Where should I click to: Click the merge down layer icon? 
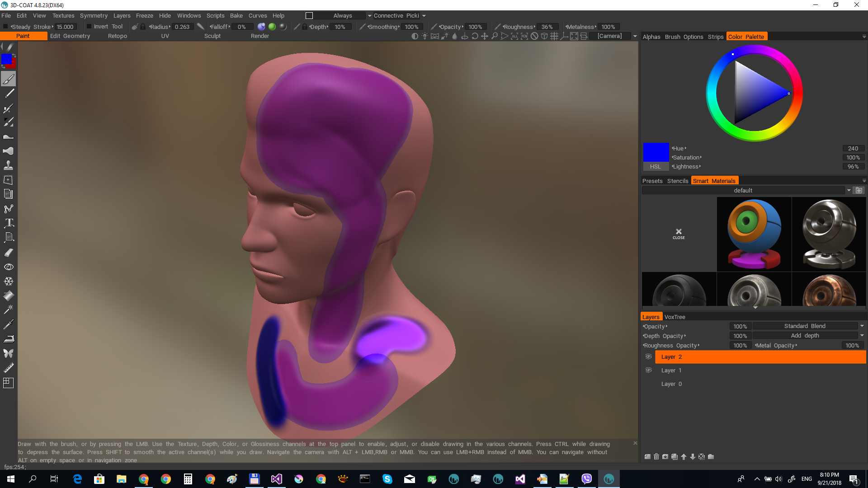(x=665, y=457)
